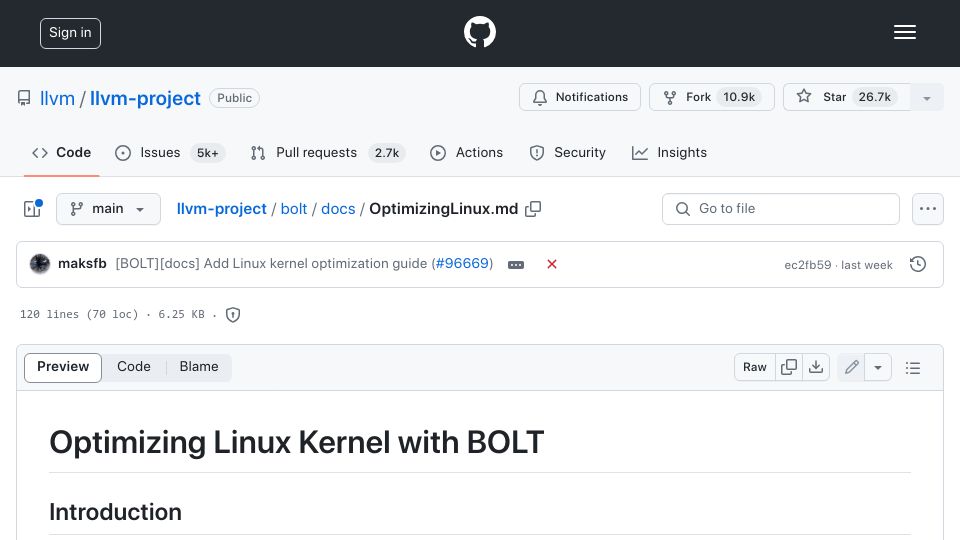View the Insights tab

pos(669,152)
